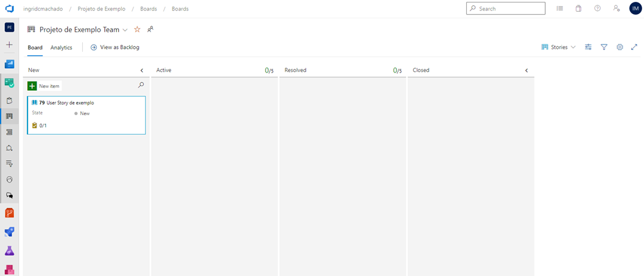Click the Resolved column header
The width and height of the screenshot is (644, 276).
coord(295,70)
